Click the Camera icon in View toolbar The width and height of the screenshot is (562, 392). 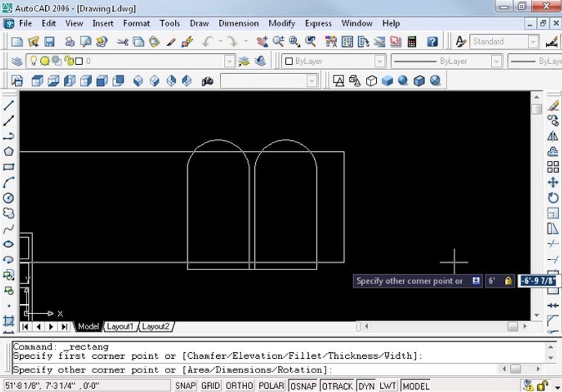207,81
